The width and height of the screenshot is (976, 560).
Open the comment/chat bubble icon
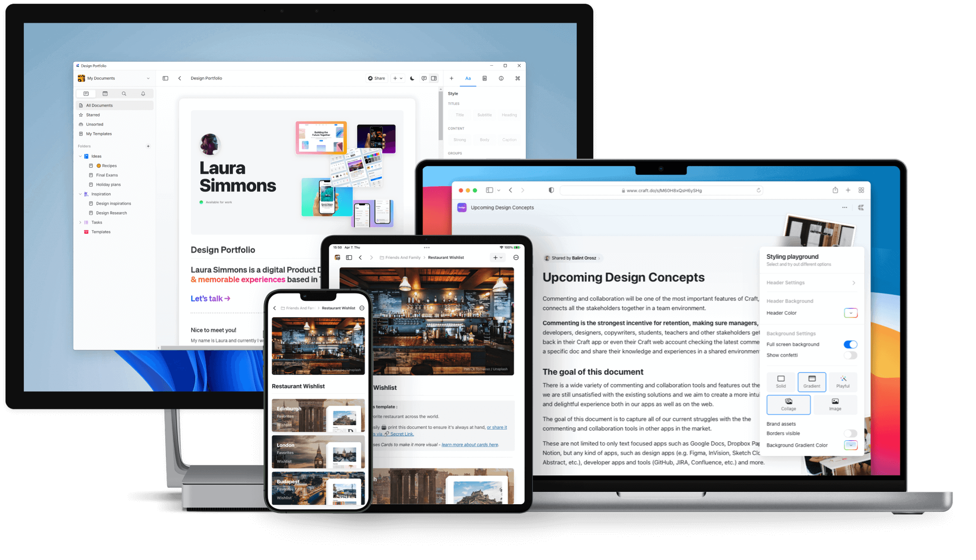point(423,79)
